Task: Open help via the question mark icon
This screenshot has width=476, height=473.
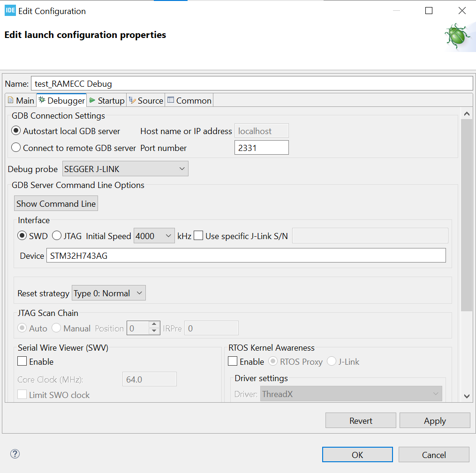Action: pyautogui.click(x=15, y=454)
